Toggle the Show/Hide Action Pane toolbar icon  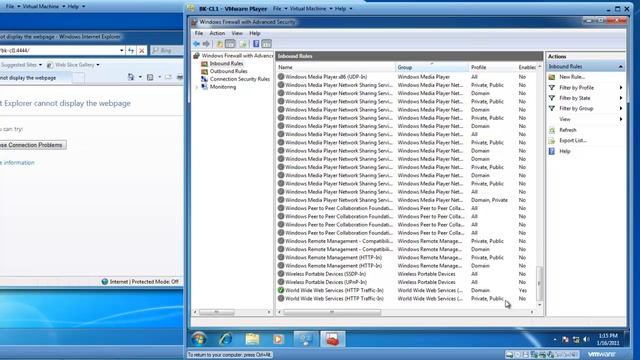(x=267, y=44)
